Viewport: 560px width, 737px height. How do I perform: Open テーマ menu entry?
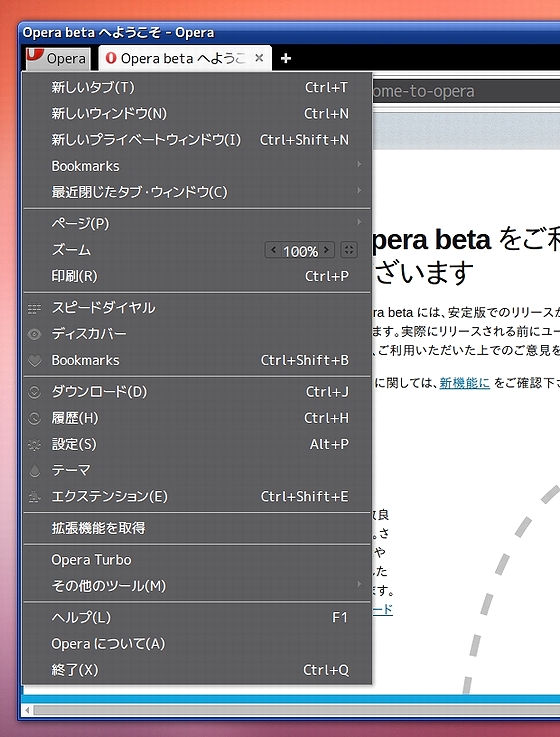click(197, 470)
